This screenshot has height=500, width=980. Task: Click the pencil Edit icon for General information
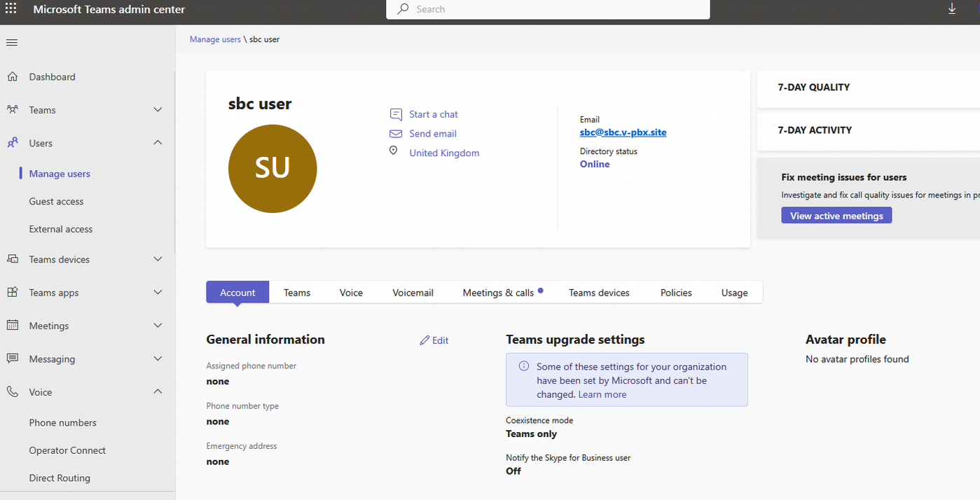(425, 340)
